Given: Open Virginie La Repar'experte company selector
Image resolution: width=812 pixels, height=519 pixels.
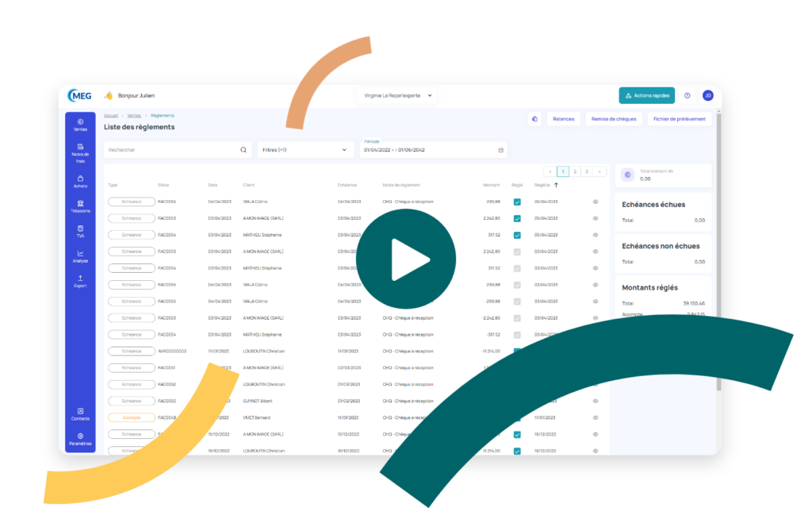Looking at the screenshot, I should [396, 95].
